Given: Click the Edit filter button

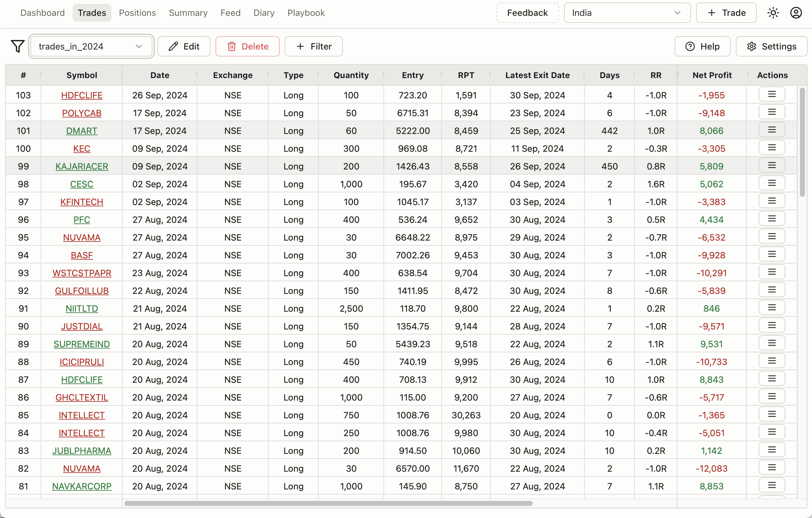Looking at the screenshot, I should click(184, 46).
